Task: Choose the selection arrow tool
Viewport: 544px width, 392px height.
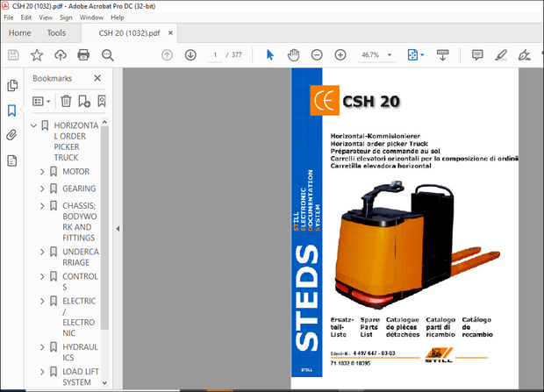Action: click(270, 55)
